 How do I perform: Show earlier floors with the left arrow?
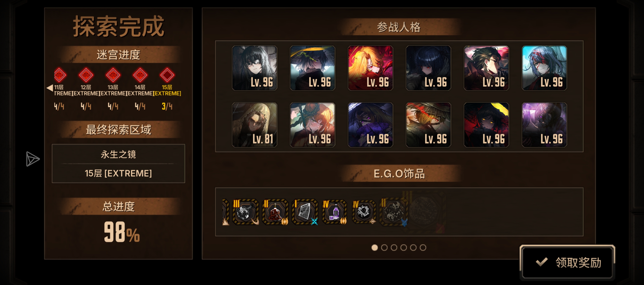pyautogui.click(x=50, y=88)
